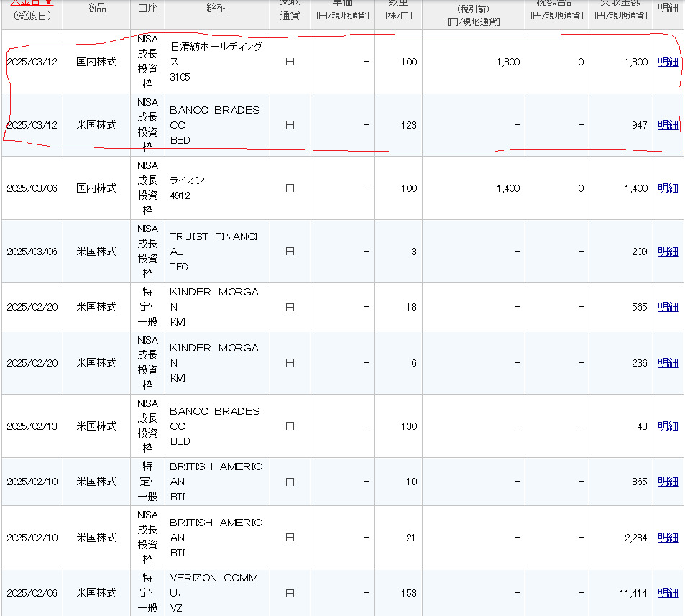Open 明細 link for KMI 236 yen row
Image resolution: width=685 pixels, height=616 pixels.
(668, 363)
